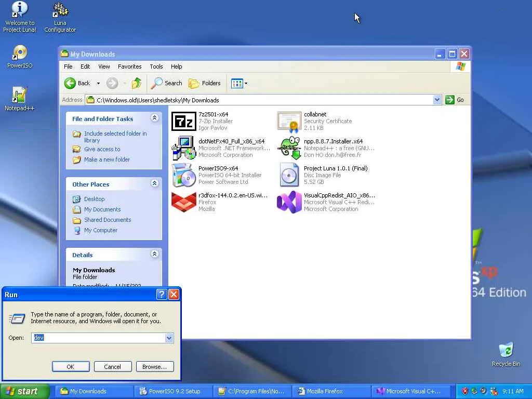
Task: Click the Go button beside address bar
Action: [455, 100]
